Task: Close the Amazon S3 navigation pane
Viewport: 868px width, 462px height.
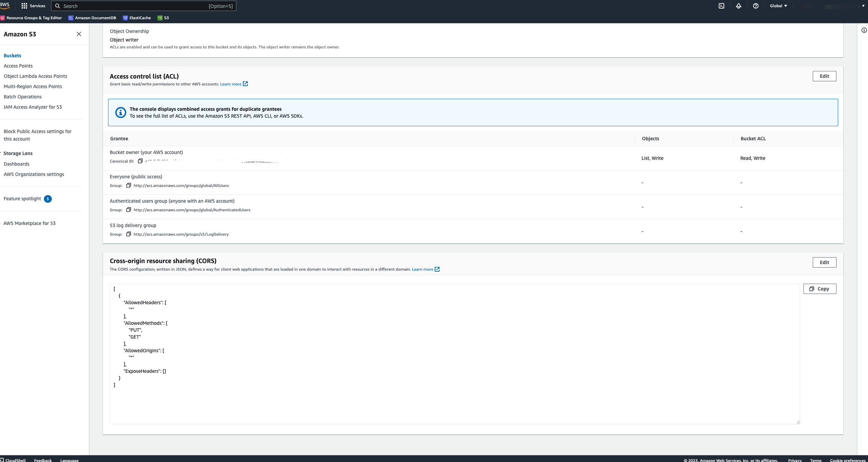Action: coord(79,34)
